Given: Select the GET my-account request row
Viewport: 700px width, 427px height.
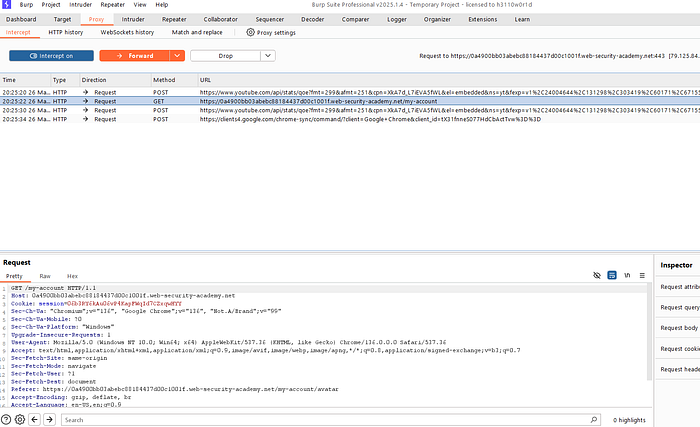Looking at the screenshot, I should pos(350,101).
